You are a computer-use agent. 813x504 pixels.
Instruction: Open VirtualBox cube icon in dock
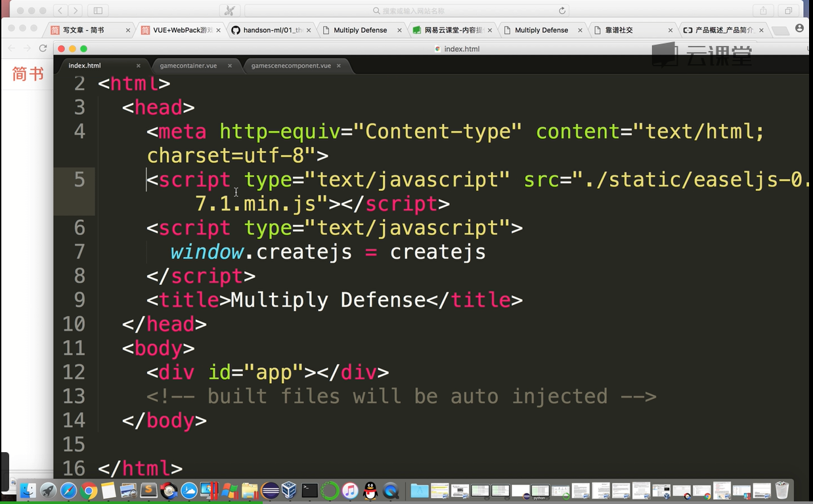point(290,490)
